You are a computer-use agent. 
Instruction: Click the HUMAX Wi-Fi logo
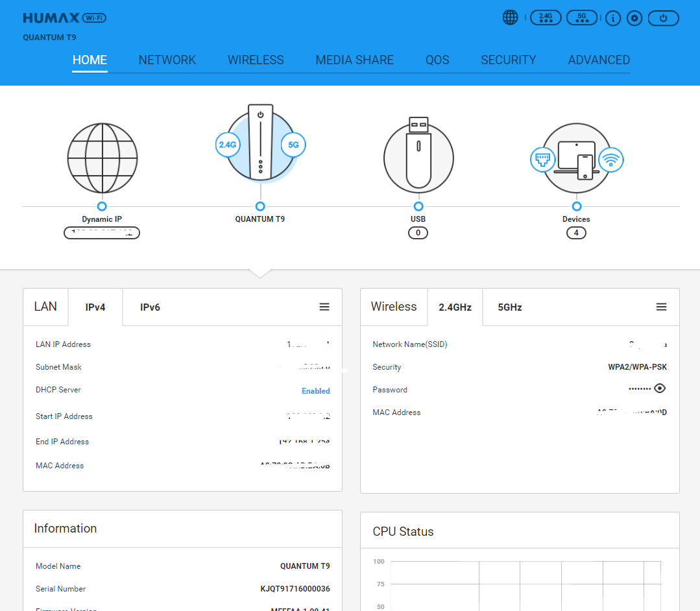(x=65, y=18)
